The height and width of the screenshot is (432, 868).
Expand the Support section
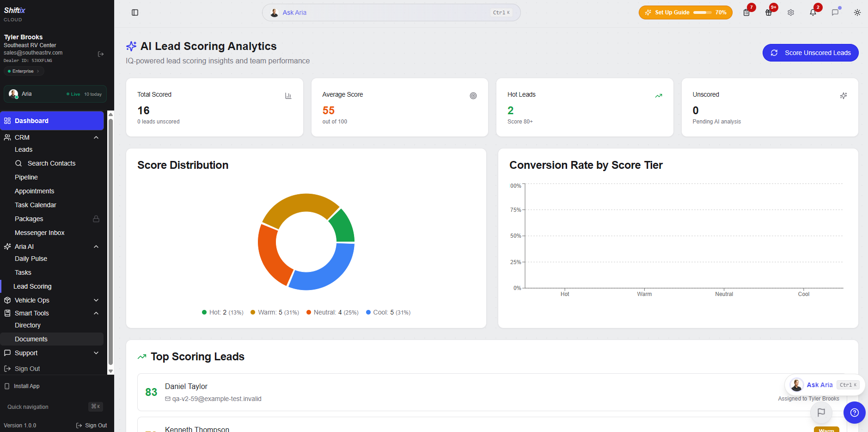pos(52,353)
